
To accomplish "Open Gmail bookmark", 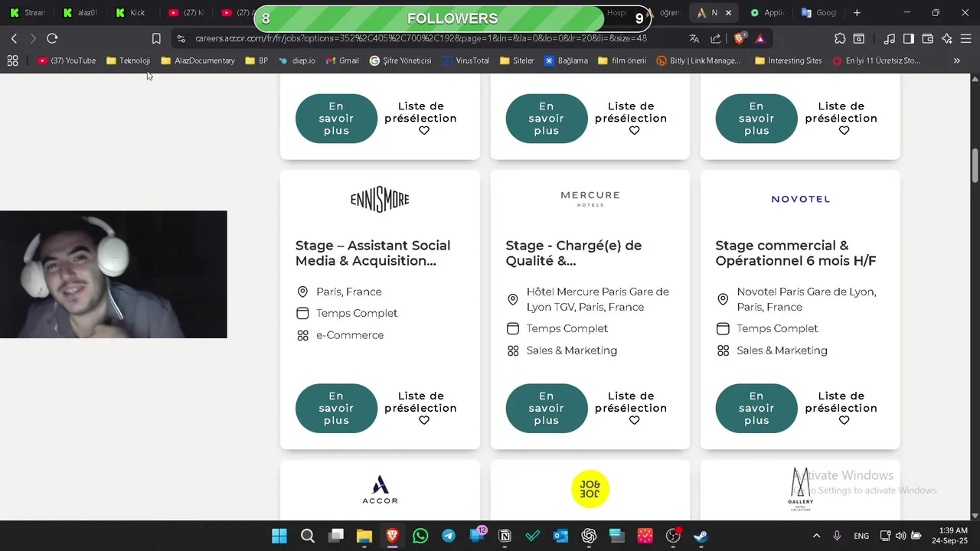I will (x=342, y=60).
